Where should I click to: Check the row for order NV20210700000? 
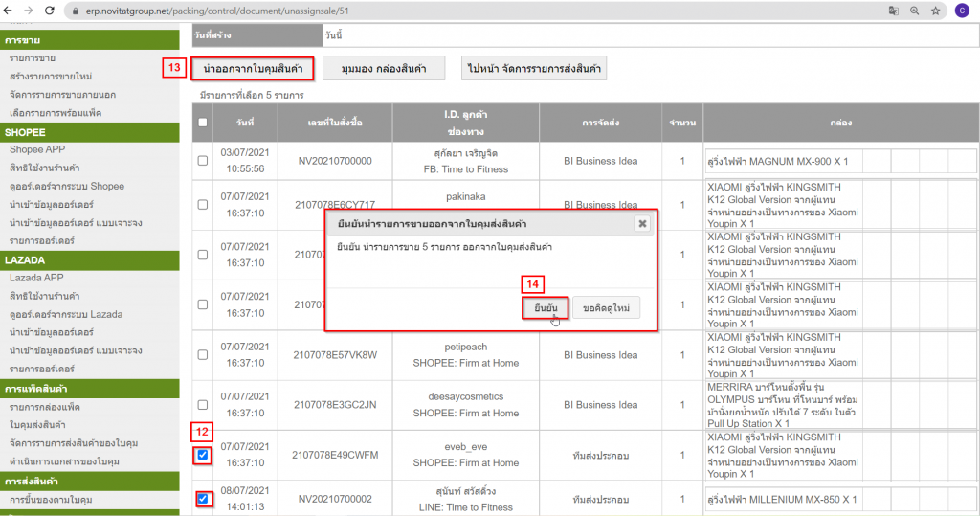click(203, 161)
